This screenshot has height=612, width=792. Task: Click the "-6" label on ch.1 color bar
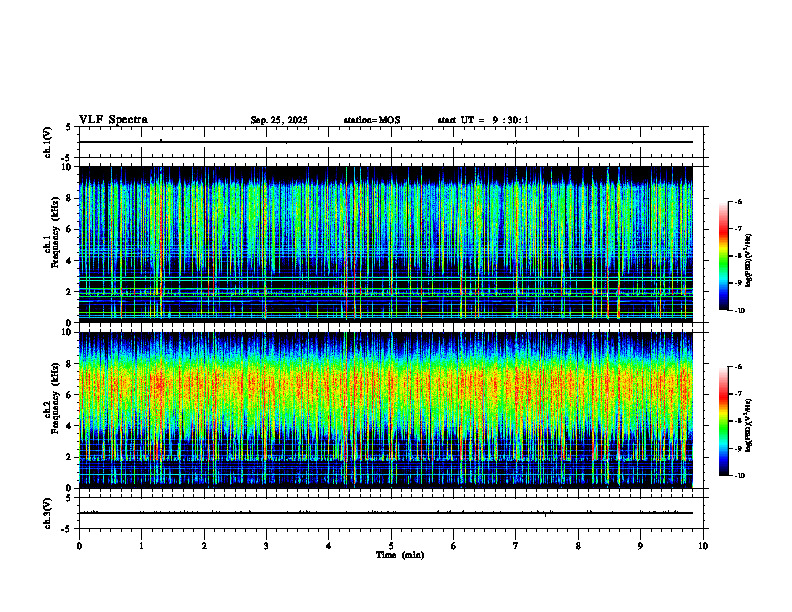coord(738,201)
